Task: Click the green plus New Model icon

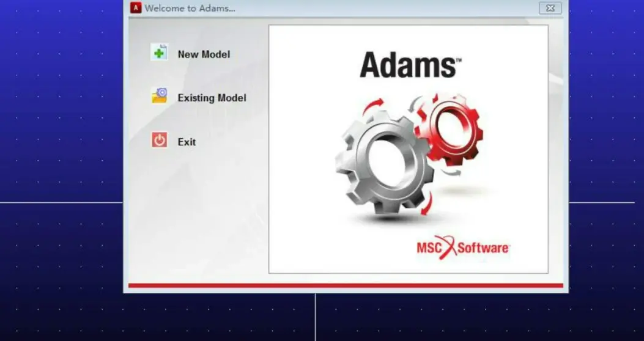Action: (160, 53)
